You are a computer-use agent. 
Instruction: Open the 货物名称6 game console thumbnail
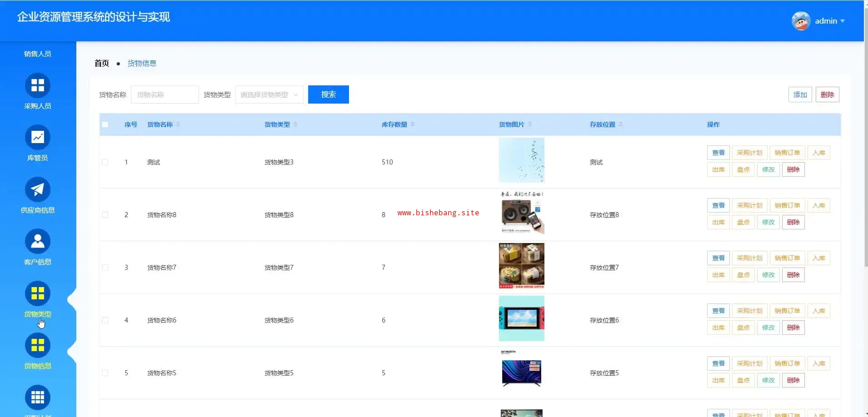(x=521, y=318)
